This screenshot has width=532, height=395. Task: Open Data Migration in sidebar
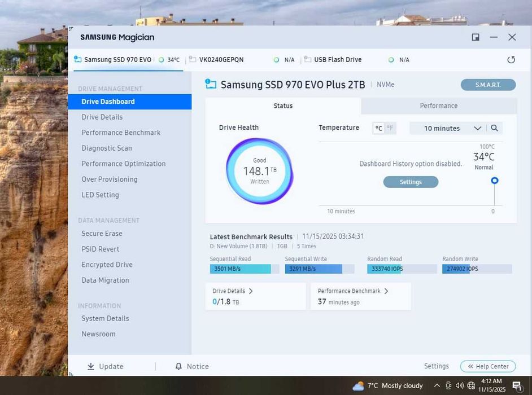coord(129,280)
